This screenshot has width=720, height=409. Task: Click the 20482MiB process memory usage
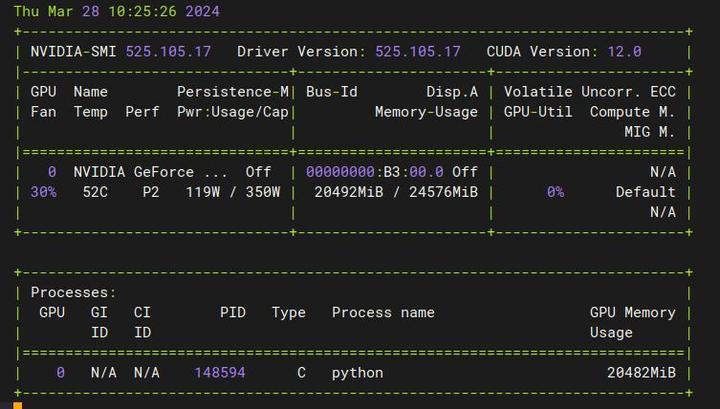pyautogui.click(x=641, y=373)
